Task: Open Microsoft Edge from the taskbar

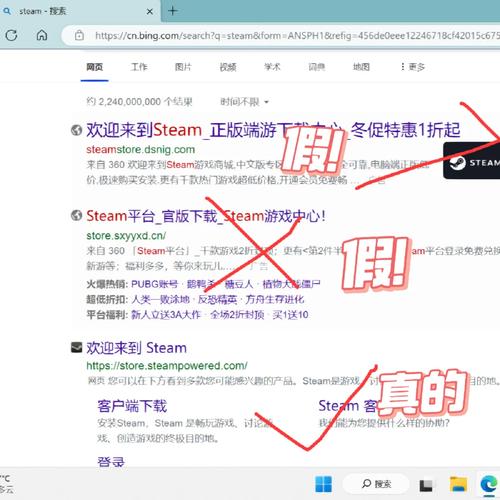Action: click(x=489, y=484)
